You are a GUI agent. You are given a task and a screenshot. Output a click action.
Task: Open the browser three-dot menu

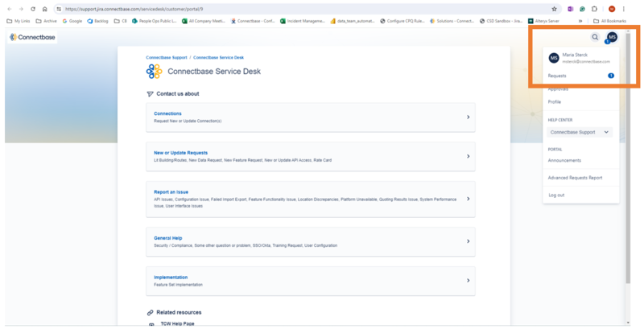point(624,9)
